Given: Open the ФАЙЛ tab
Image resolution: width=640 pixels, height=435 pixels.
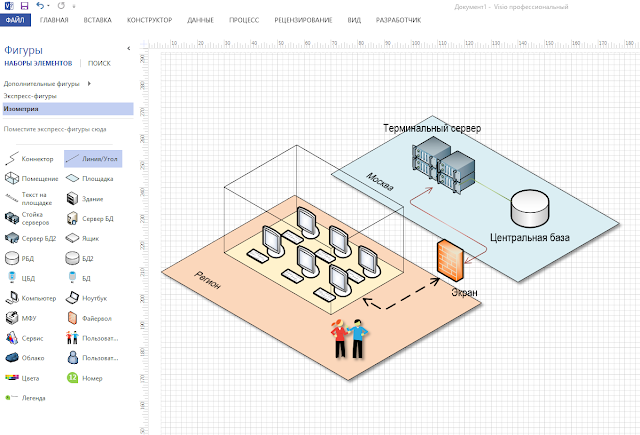Looking at the screenshot, I should pyautogui.click(x=15, y=20).
